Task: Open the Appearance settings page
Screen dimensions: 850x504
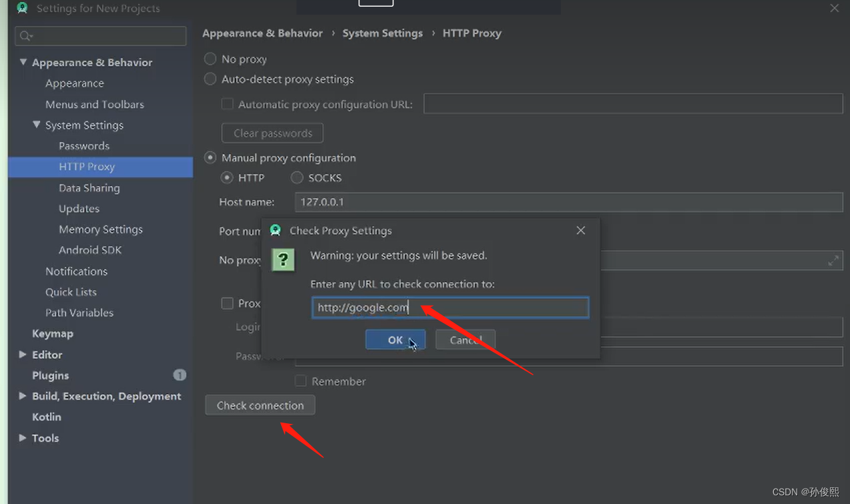Action: click(75, 83)
